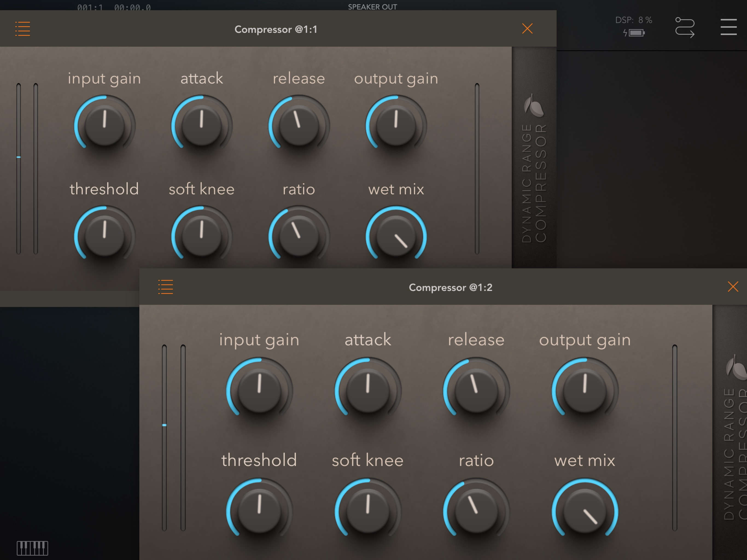Click the DSP 8% load indicator
This screenshot has width=747, height=560.
(633, 20)
